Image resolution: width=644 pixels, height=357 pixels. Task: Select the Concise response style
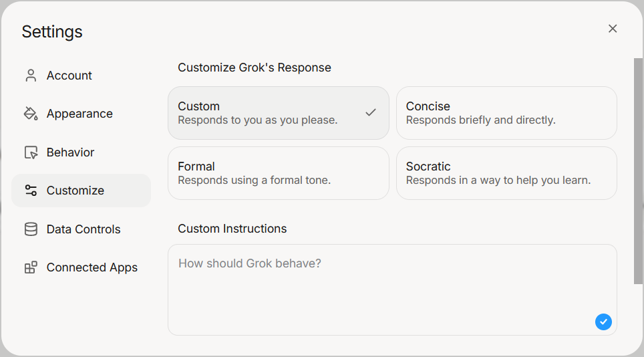point(506,113)
